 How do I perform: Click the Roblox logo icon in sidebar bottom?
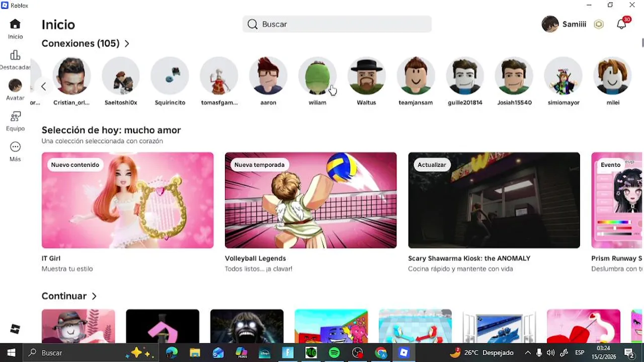(15, 329)
